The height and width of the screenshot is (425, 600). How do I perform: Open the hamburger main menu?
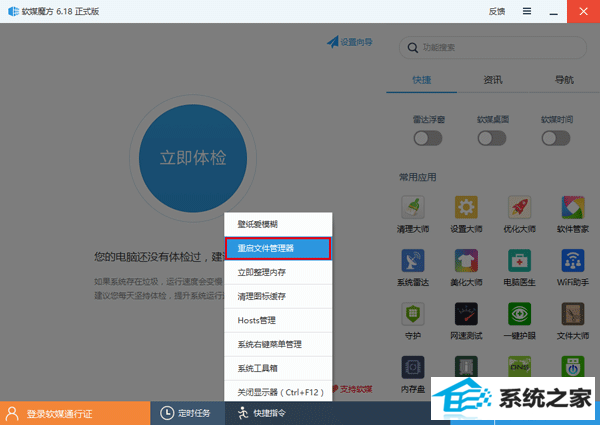click(x=527, y=11)
